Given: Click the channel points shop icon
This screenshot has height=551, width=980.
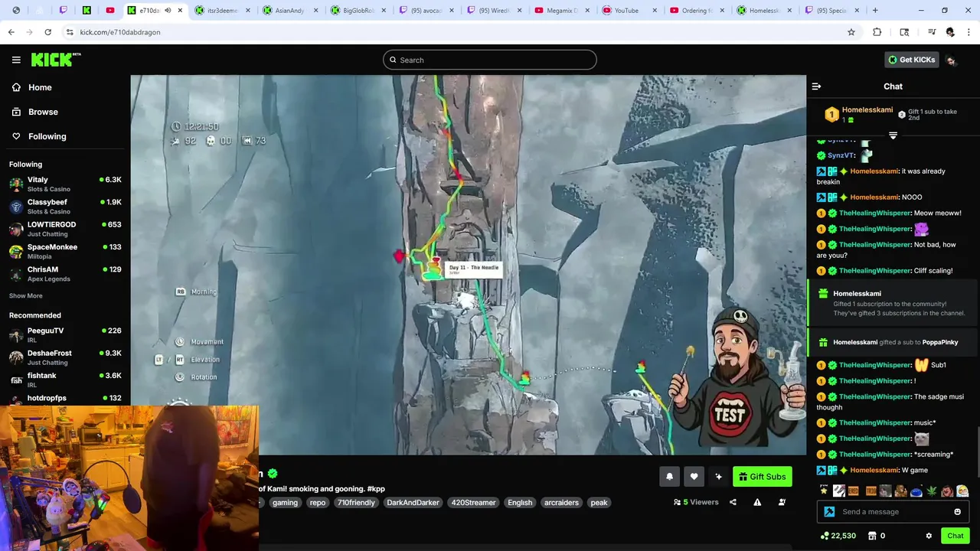Looking at the screenshot, I should (871, 536).
